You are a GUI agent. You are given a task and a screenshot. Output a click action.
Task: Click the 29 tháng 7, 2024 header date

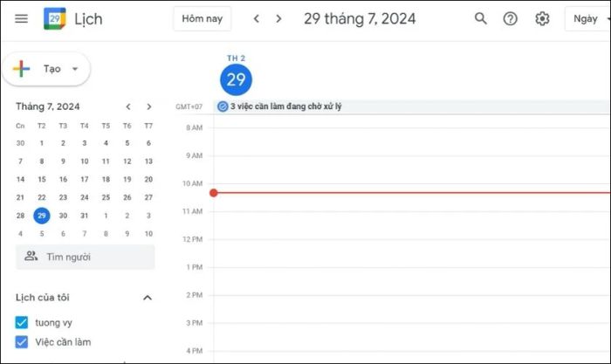tap(360, 18)
